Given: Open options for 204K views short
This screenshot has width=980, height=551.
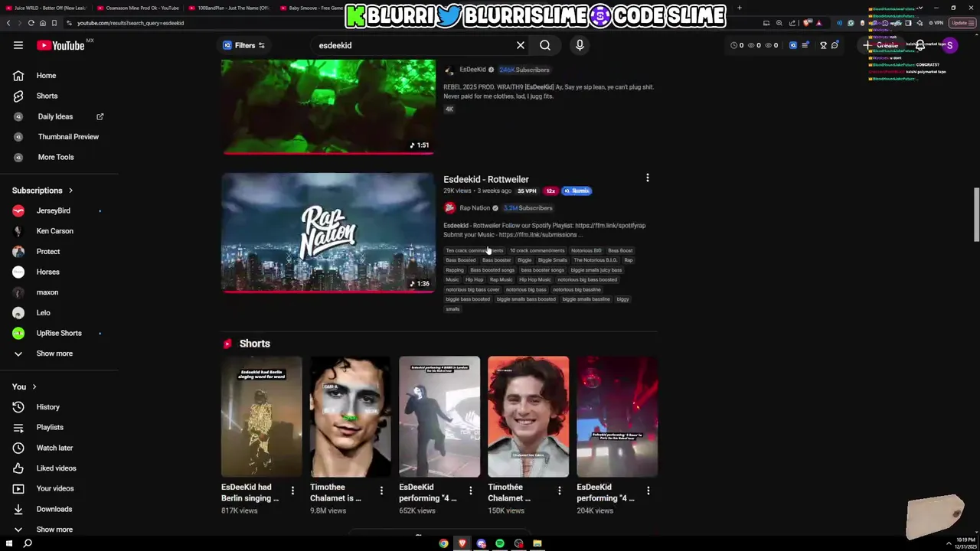Looking at the screenshot, I should pos(648,491).
